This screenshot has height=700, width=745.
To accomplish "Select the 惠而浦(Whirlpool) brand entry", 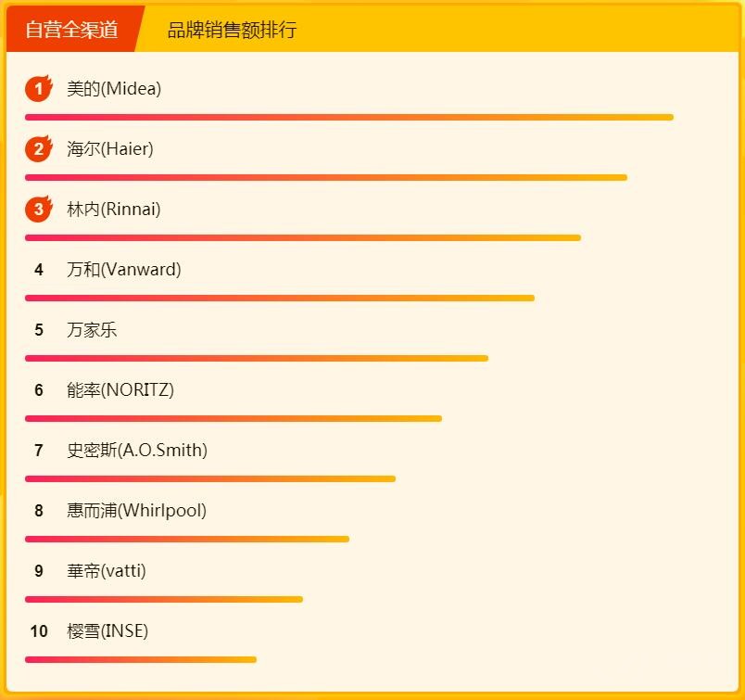I will tap(137, 511).
